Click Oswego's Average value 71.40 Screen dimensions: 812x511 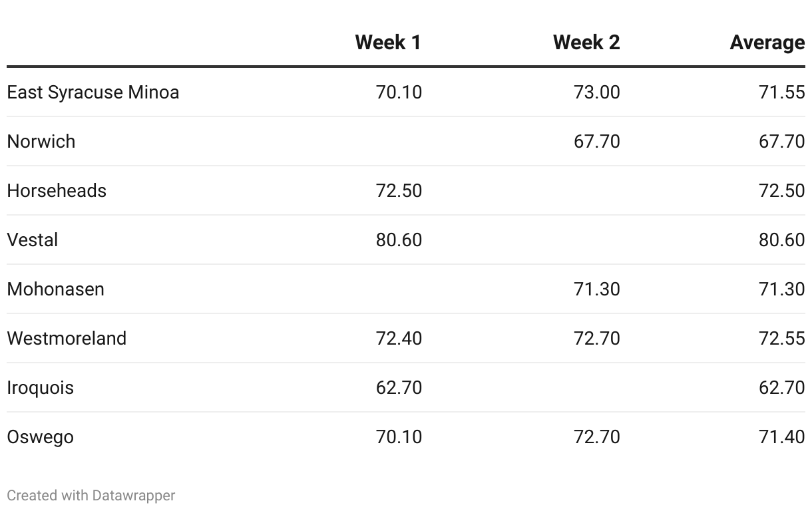pyautogui.click(x=781, y=436)
